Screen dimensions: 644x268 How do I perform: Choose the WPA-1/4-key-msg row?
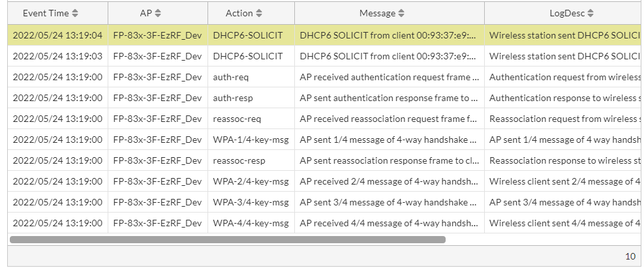[x=251, y=140]
